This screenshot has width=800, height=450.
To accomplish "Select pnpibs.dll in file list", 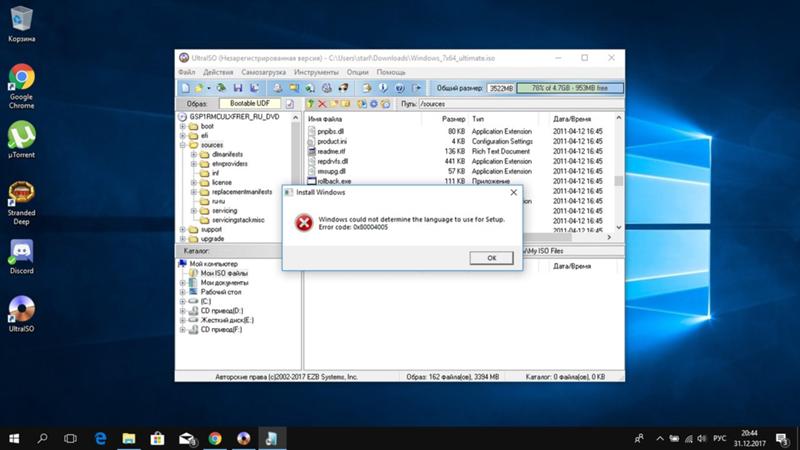I will click(331, 131).
